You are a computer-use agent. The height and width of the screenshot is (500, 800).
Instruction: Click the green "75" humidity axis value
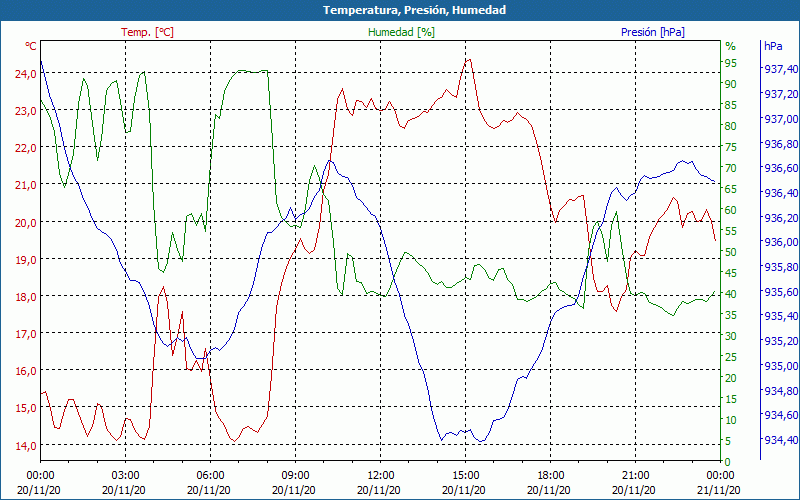731,147
